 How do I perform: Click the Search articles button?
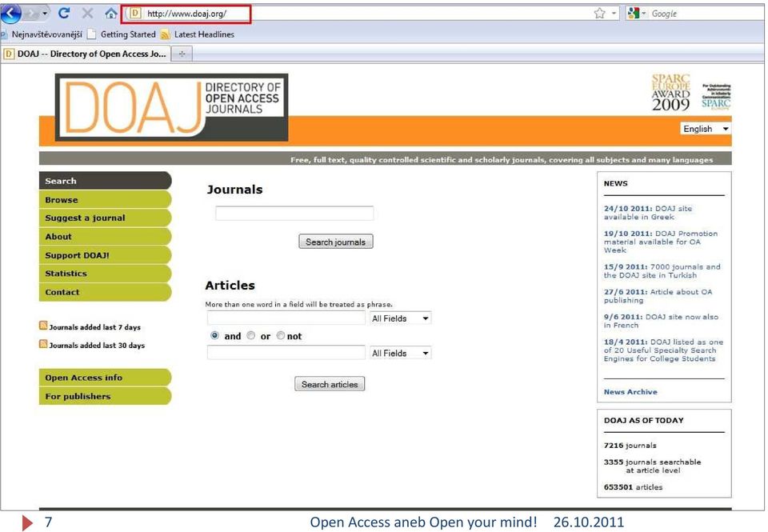pyautogui.click(x=330, y=384)
